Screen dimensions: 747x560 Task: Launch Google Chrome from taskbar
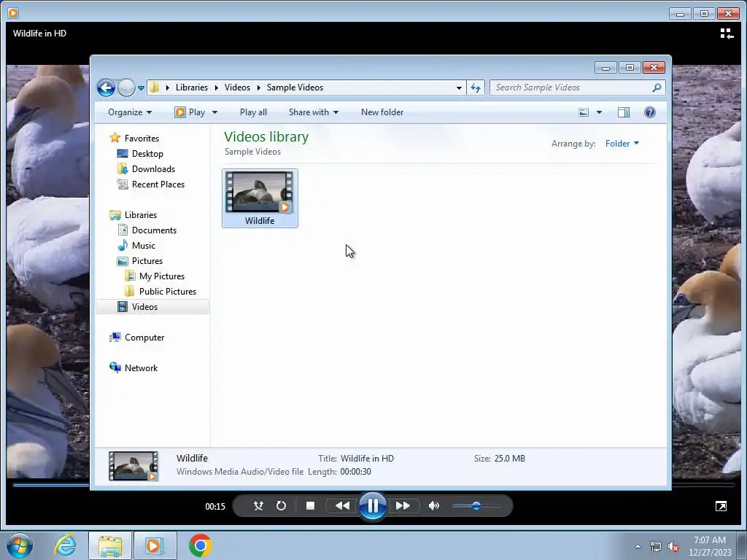point(200,545)
